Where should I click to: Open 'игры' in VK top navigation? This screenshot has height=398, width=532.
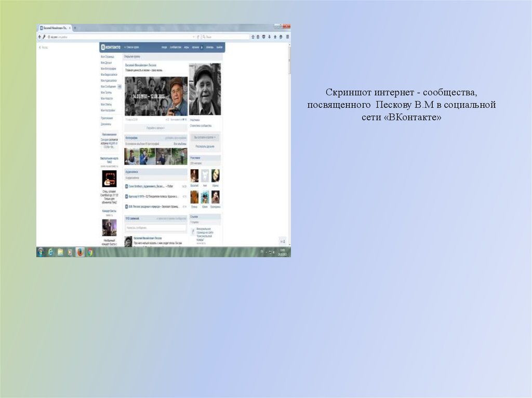tap(187, 47)
